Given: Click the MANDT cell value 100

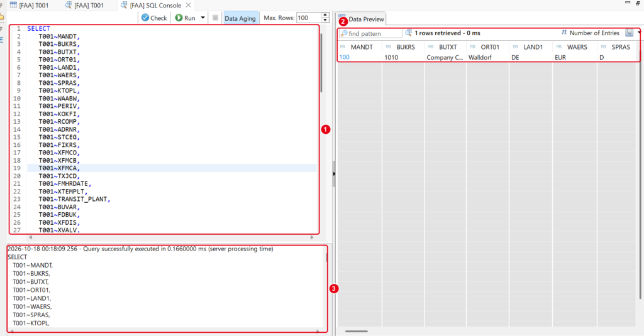Looking at the screenshot, I should (x=344, y=57).
